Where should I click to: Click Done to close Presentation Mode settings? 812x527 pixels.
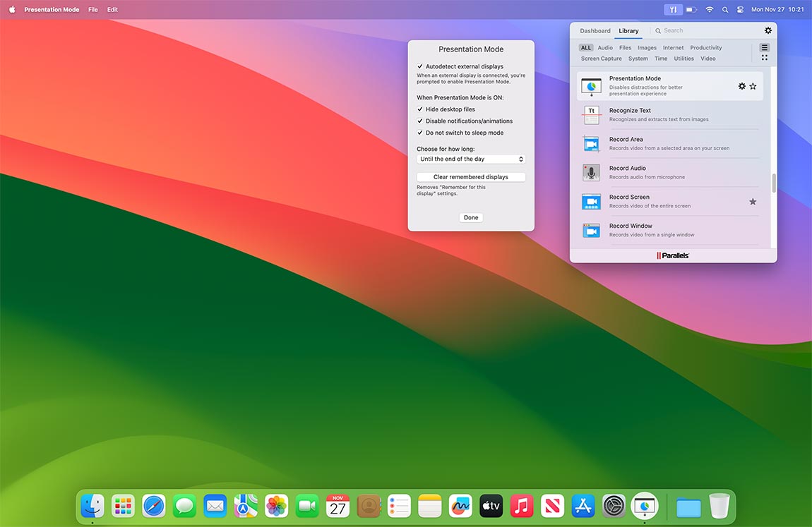[470, 217]
